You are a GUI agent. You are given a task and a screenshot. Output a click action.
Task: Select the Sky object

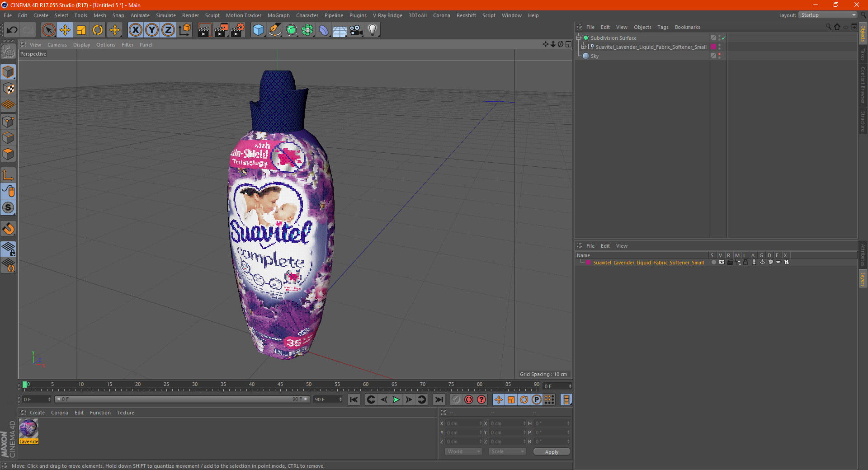pos(594,56)
